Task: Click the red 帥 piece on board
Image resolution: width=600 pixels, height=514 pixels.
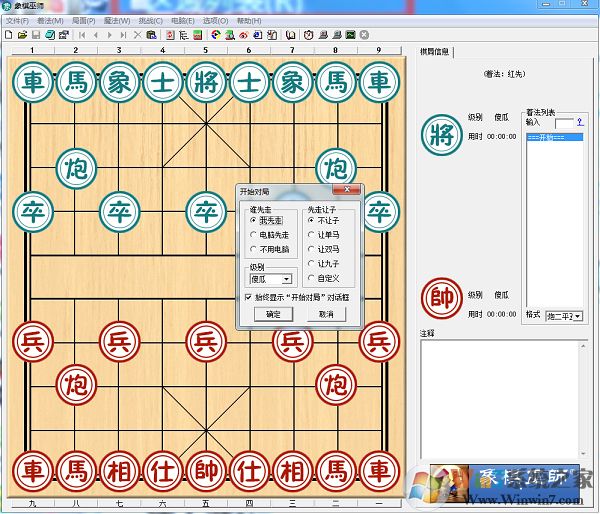Action: click(206, 472)
